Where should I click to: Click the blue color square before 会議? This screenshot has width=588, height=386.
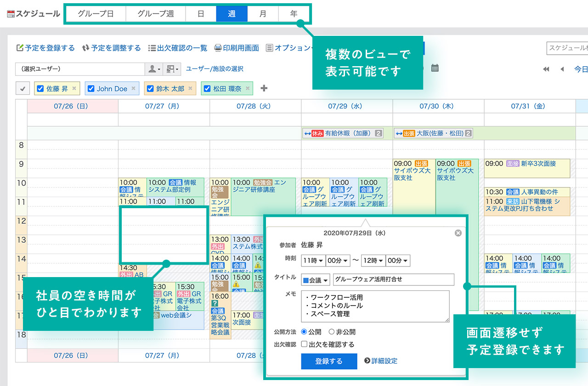click(305, 279)
